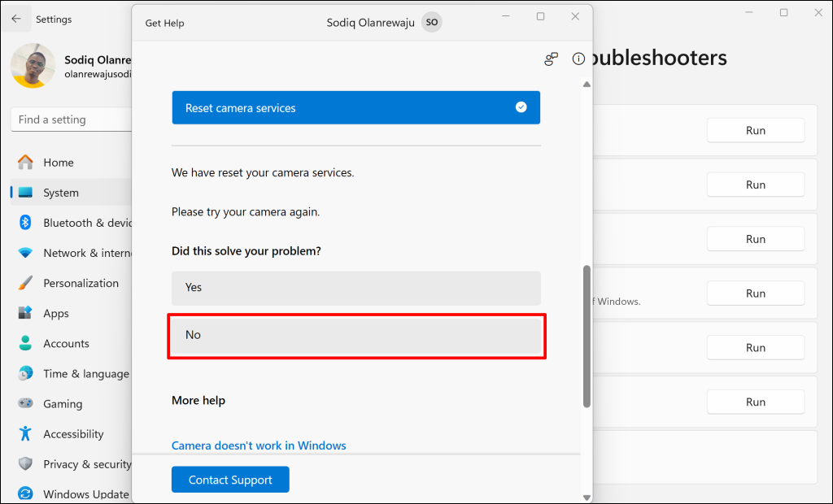
Task: Select System in the sidebar
Action: 61,193
